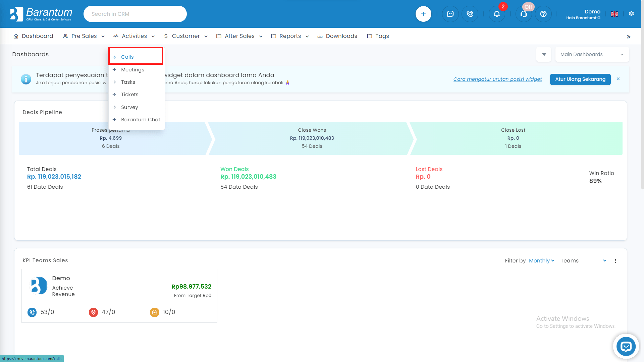Screen dimensions: 644x362
Task: Click the Rp98.977.532 revenue figure
Action: point(191,287)
